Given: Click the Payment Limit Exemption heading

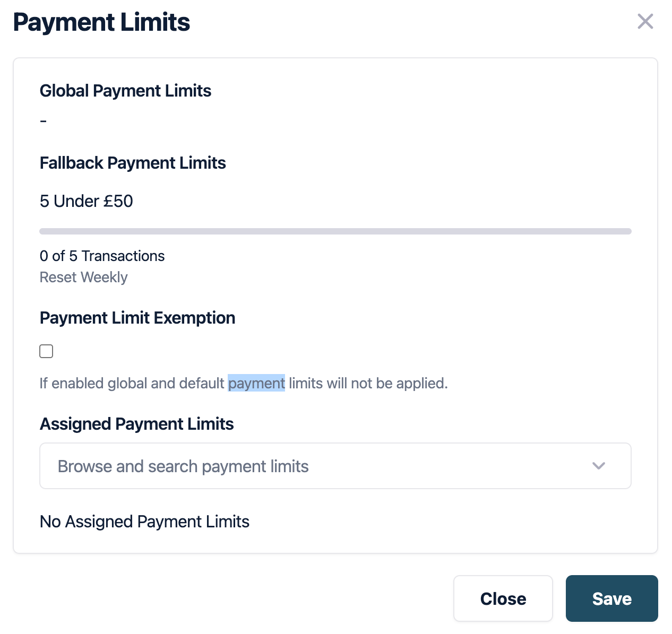Looking at the screenshot, I should 137,318.
